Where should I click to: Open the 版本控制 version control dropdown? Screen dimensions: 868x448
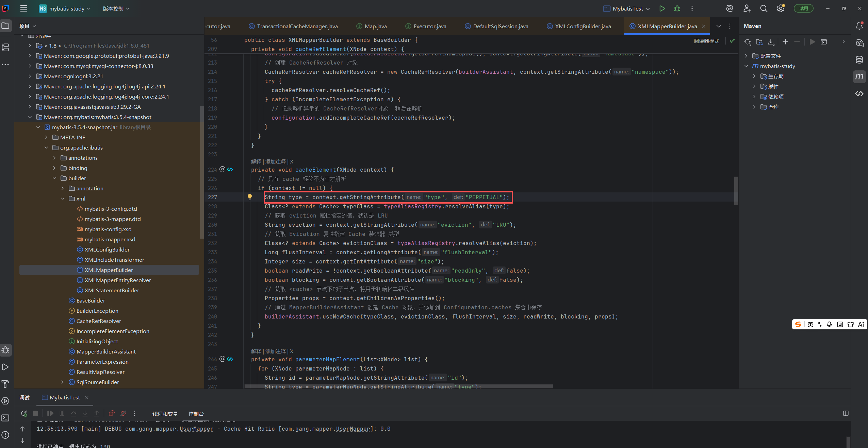click(x=116, y=8)
